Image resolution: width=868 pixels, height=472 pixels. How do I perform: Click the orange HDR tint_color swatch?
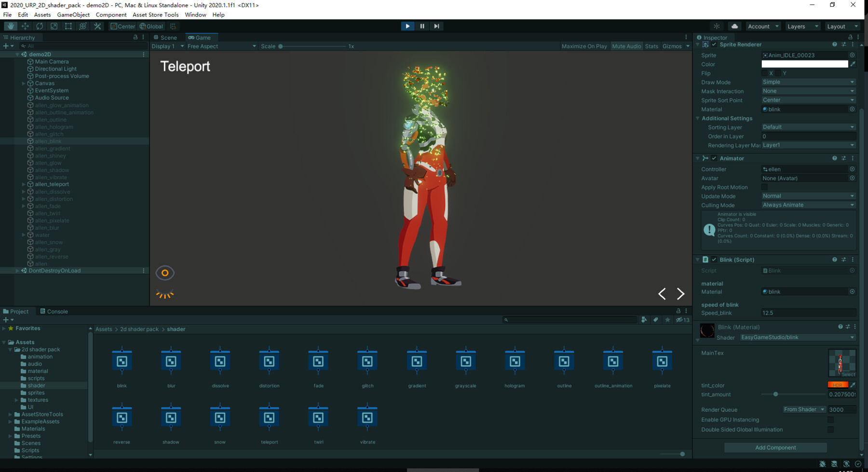click(x=838, y=385)
